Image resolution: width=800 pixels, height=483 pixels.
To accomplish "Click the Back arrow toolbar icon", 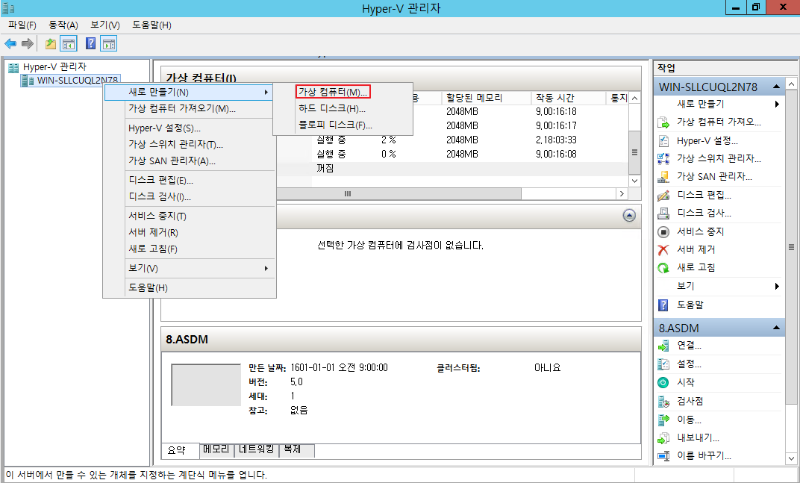I will [x=10, y=44].
